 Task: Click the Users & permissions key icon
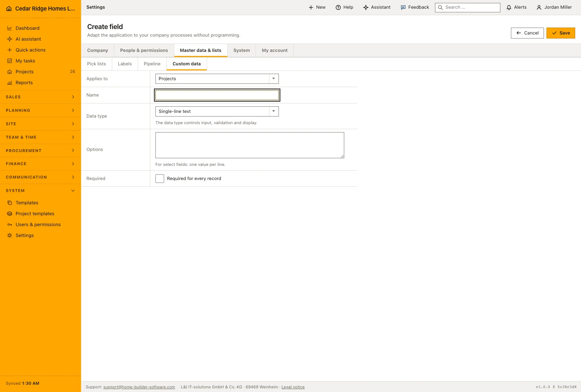[x=10, y=225]
